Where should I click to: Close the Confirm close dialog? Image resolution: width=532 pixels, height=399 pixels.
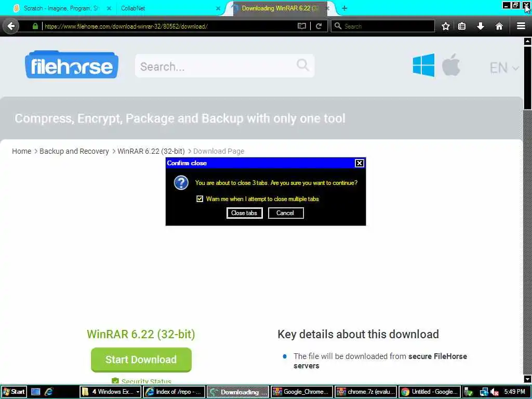360,163
